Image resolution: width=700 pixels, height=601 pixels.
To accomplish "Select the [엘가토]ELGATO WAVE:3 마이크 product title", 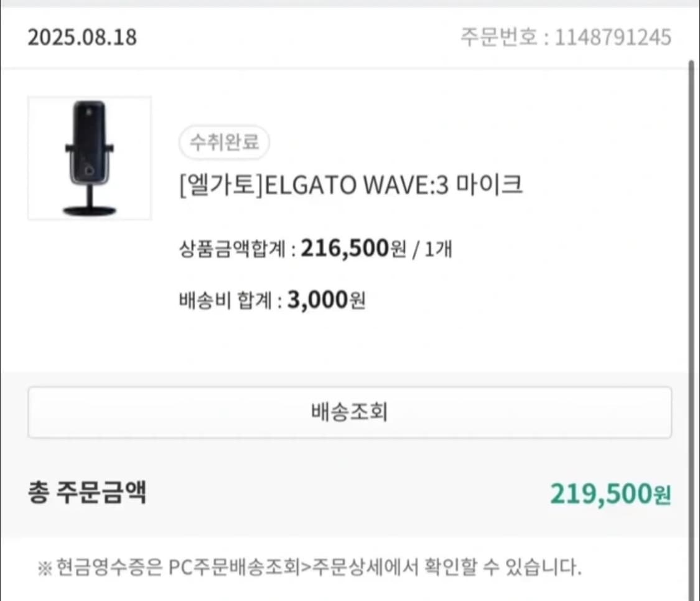I will tap(350, 185).
